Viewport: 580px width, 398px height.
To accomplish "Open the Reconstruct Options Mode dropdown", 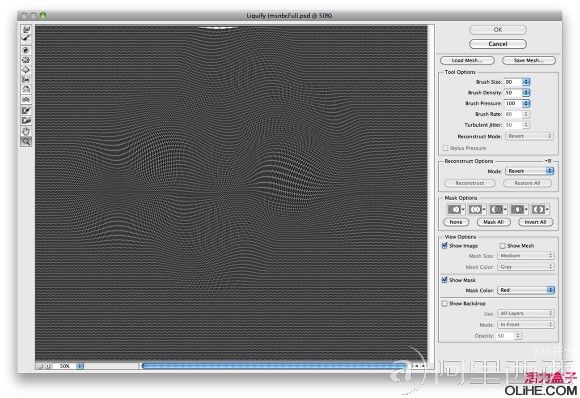I will [529, 171].
